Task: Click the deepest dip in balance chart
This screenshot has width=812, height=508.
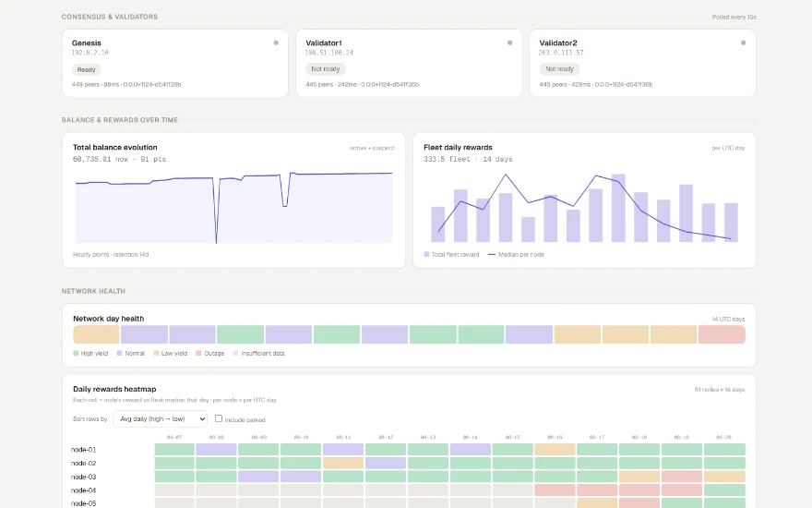Action: (x=216, y=241)
